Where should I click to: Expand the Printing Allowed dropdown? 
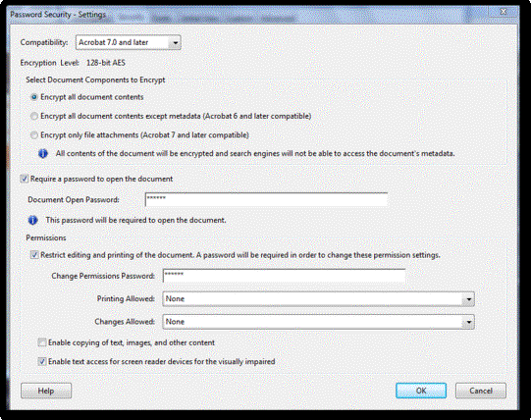318,299
